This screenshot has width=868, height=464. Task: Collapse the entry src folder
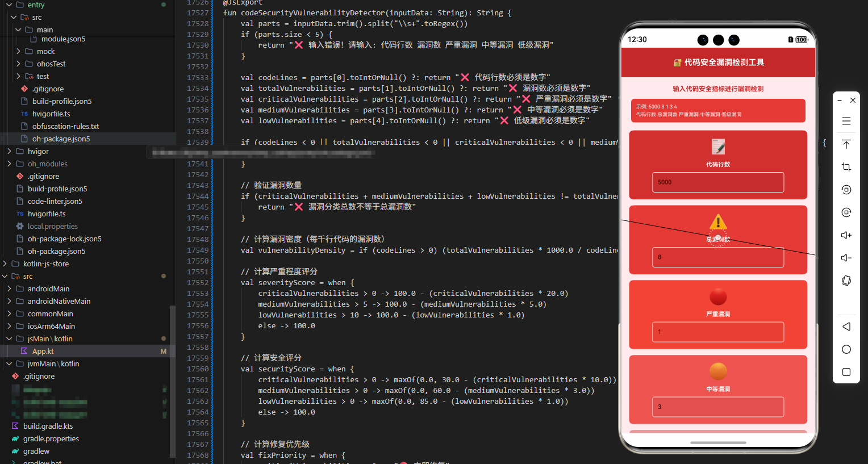(x=14, y=17)
